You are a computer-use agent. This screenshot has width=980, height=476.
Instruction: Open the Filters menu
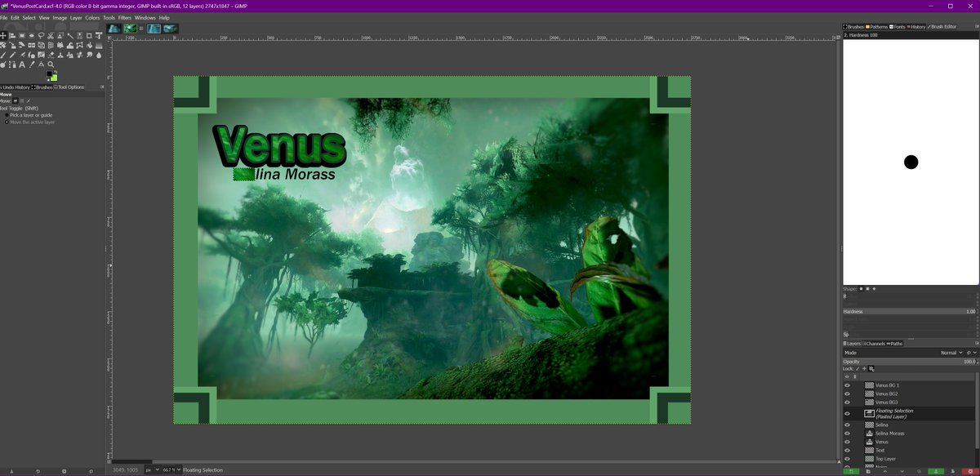(125, 17)
